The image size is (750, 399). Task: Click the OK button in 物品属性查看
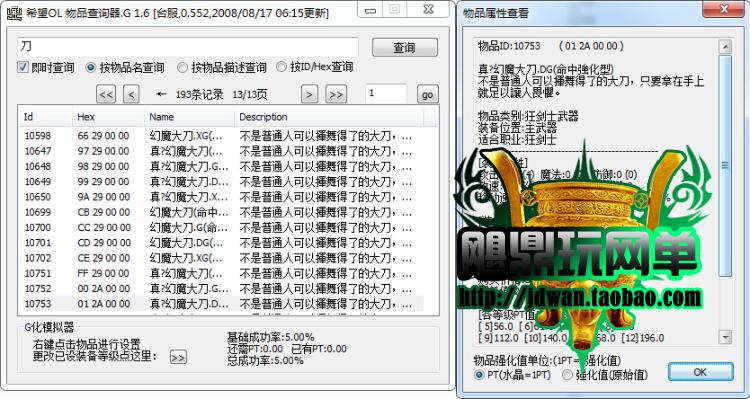point(700,372)
